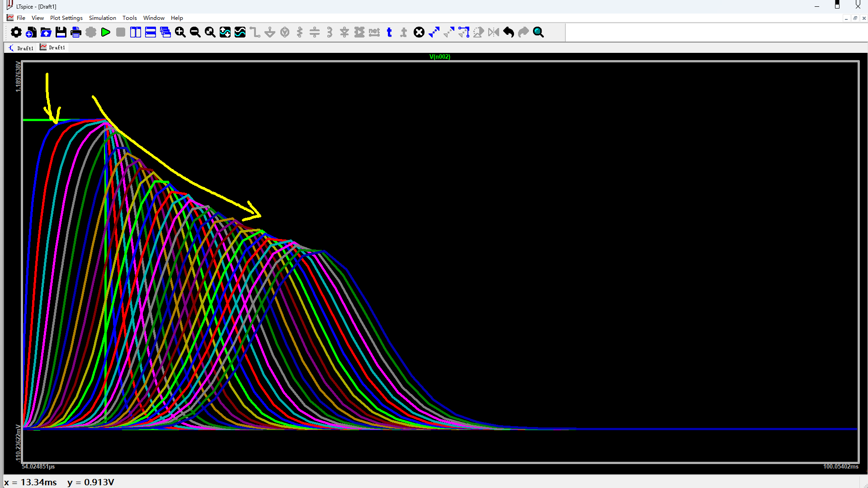Image resolution: width=868 pixels, height=488 pixels.
Task: Switch to the Draft1 schematic tab
Action: click(x=21, y=48)
